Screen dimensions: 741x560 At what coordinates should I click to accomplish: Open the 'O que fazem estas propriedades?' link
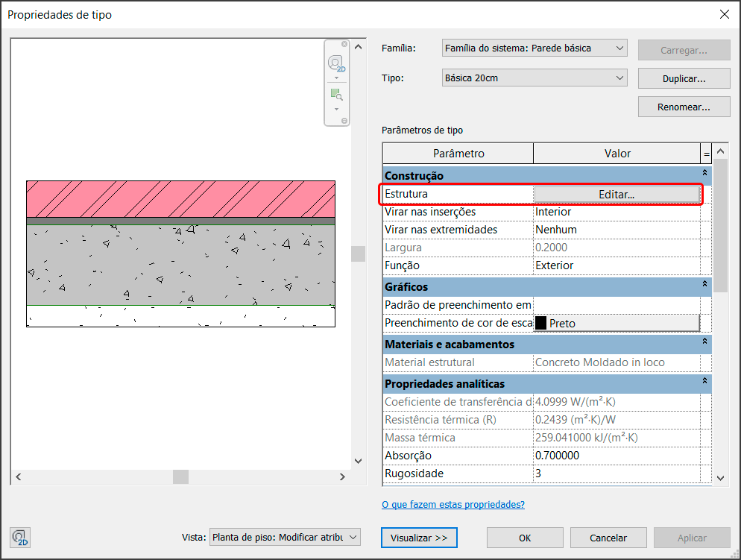tap(453, 505)
